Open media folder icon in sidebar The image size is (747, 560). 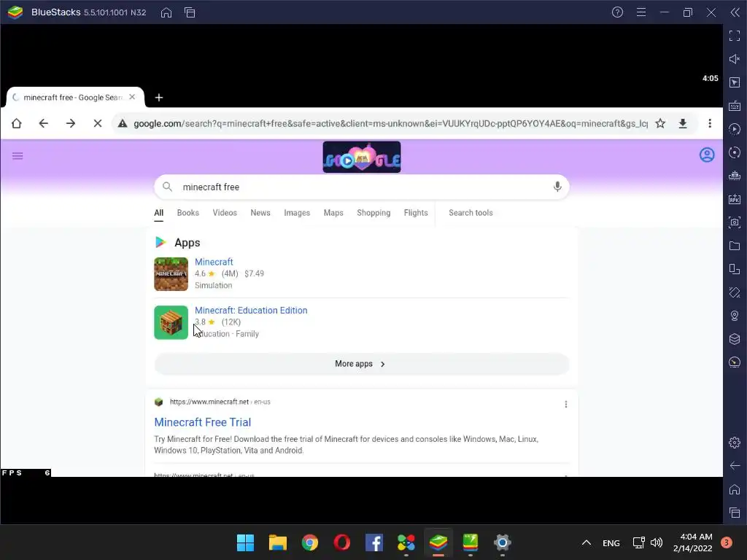[735, 246]
